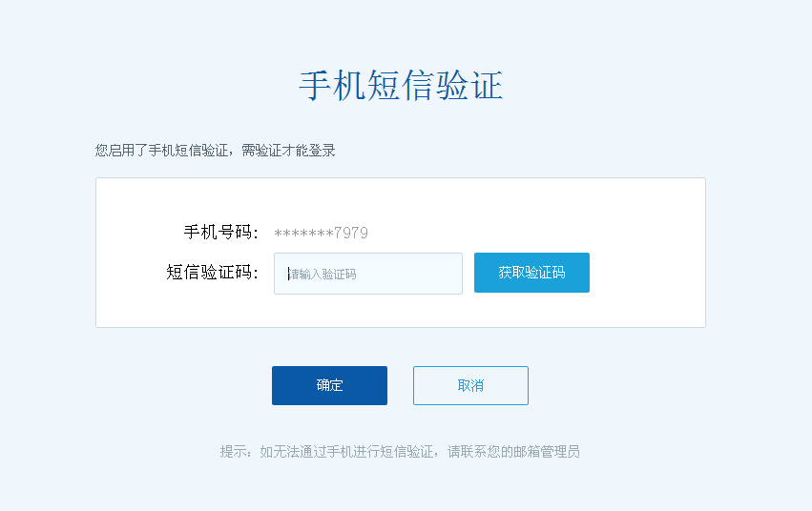
Task: Cancel with the 取消 button
Action: (x=470, y=385)
